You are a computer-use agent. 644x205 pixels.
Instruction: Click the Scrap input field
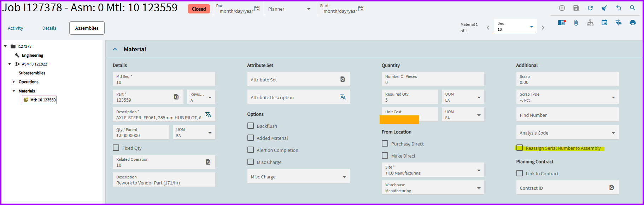coord(568,79)
